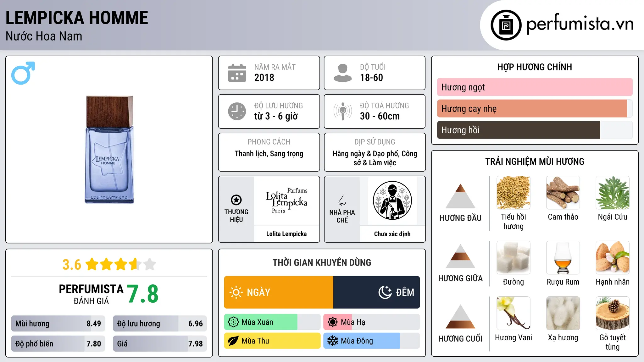Select the Hương Vani vanilla note image
Screen dimensions: 644x362
pyautogui.click(x=514, y=313)
